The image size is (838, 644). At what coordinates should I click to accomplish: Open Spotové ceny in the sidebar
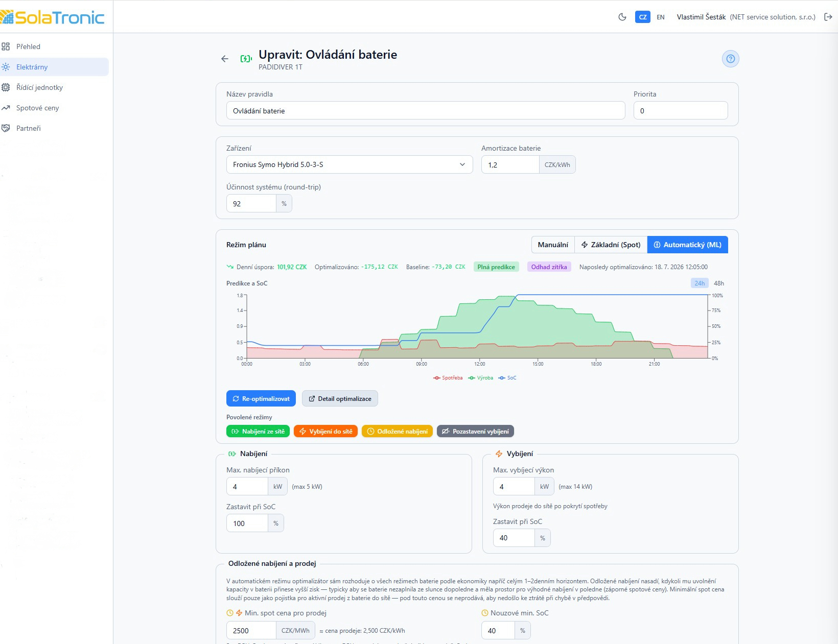coord(54,108)
